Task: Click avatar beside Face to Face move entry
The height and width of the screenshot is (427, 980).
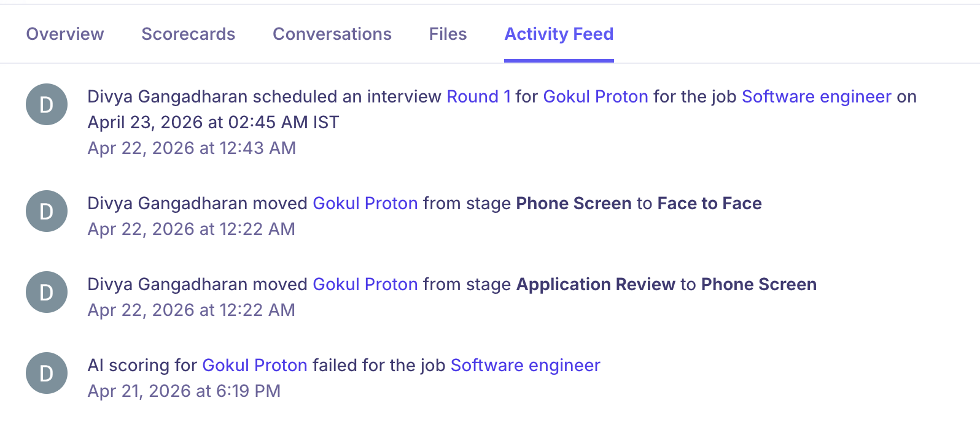Action: 47,212
